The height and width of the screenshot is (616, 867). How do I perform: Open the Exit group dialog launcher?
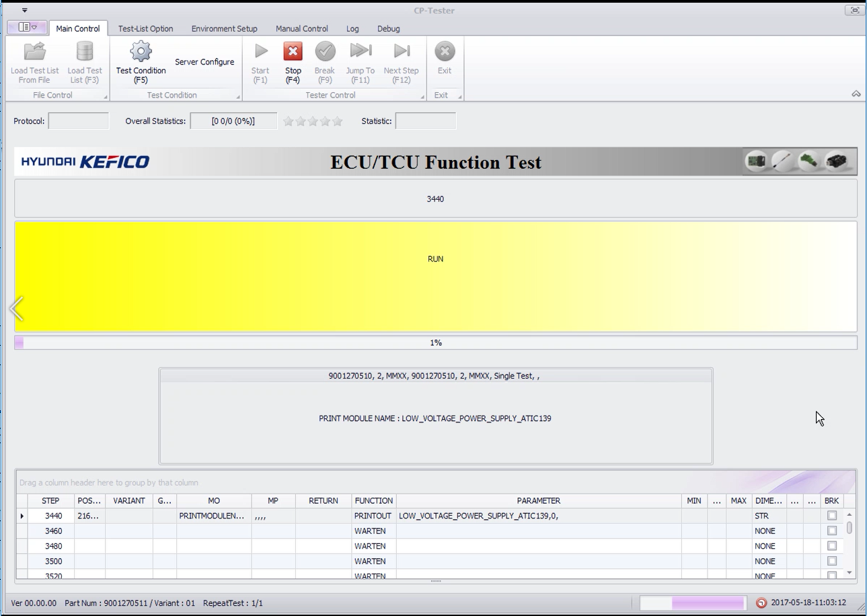460,98
